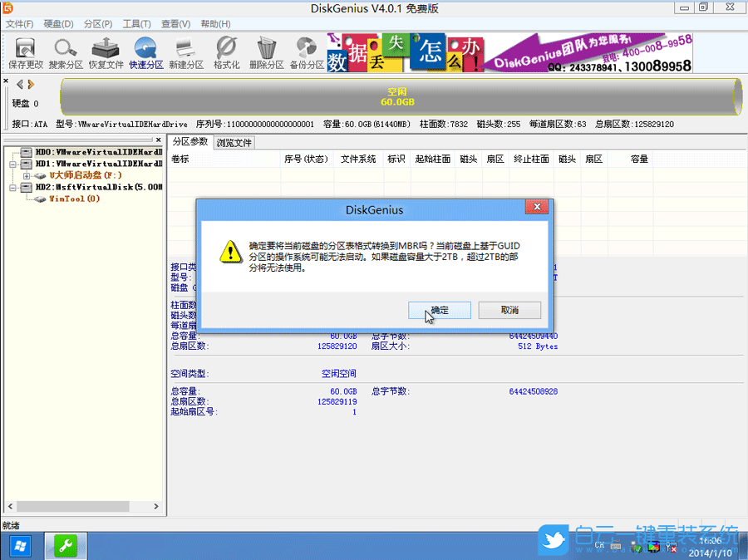This screenshot has height=560, width=748.
Task: Click the 删除分区 delete partition icon
Action: 265,52
